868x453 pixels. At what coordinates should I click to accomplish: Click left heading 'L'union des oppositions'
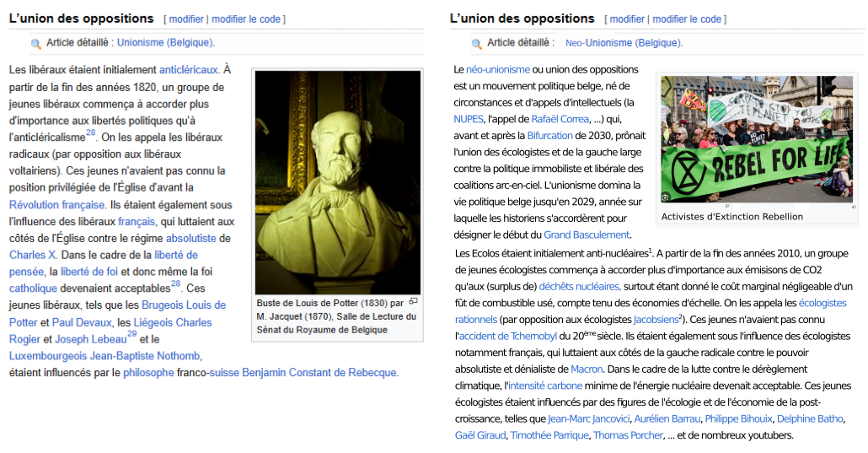pos(82,19)
